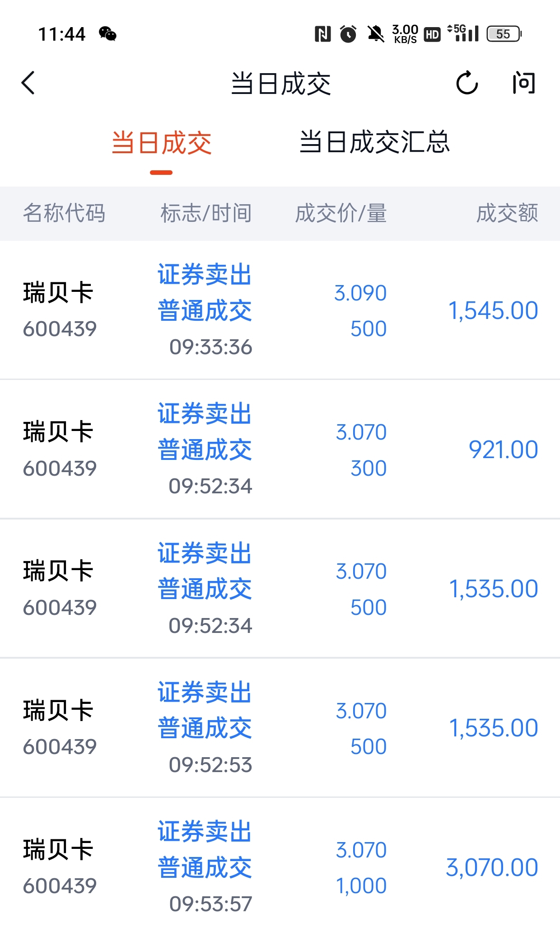560x932 pixels.
Task: Tap the 5G signal strength icon
Action: click(x=463, y=33)
